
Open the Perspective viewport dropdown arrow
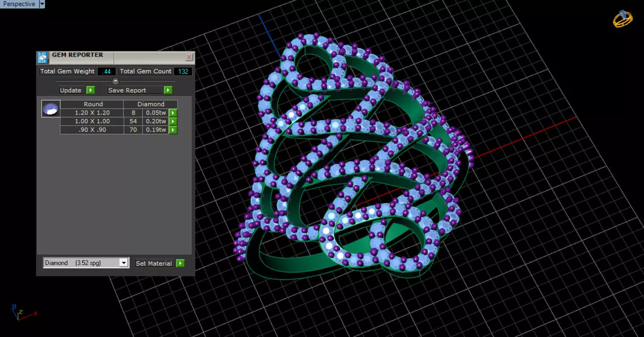[42, 4]
